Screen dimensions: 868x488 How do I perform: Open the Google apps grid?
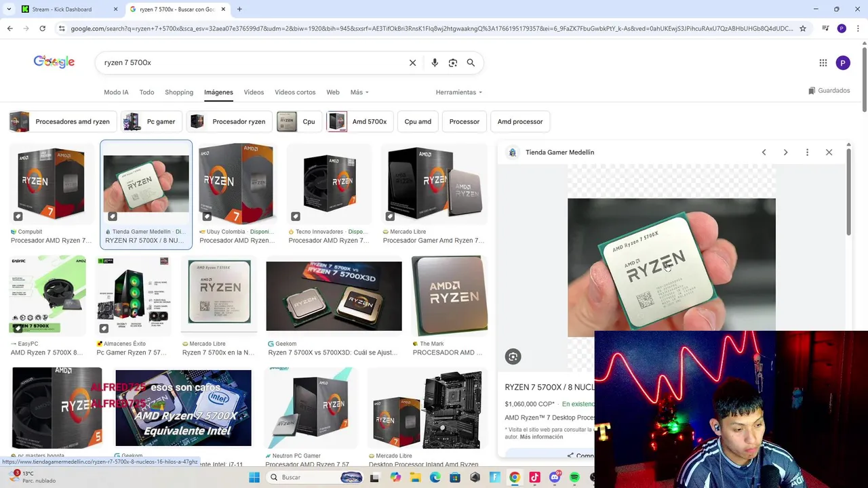coord(823,63)
